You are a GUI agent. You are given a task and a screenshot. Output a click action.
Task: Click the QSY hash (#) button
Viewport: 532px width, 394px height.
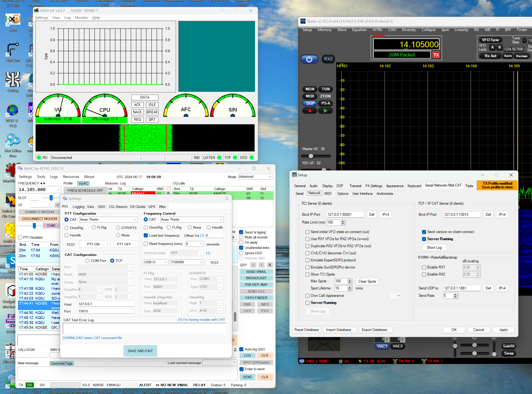pyautogui.click(x=270, y=265)
